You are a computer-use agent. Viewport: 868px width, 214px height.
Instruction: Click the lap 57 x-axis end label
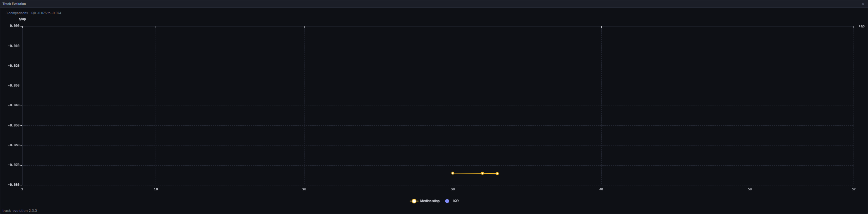(854, 189)
